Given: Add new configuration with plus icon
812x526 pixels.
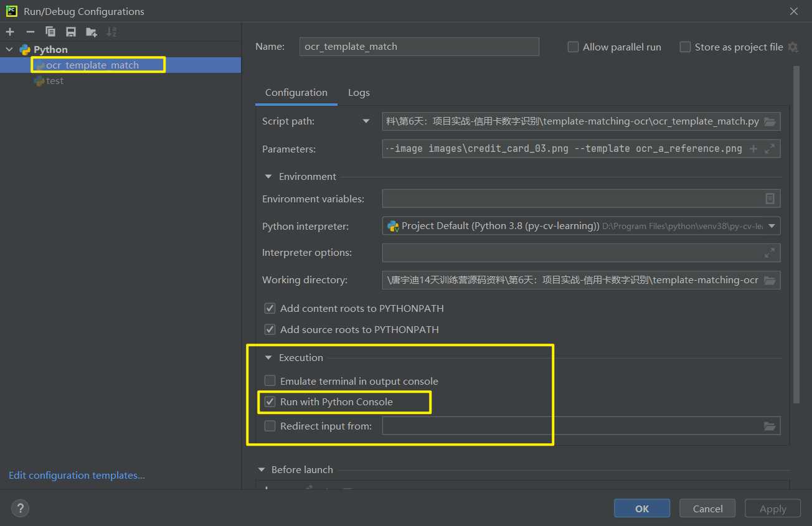Looking at the screenshot, I should (x=10, y=32).
